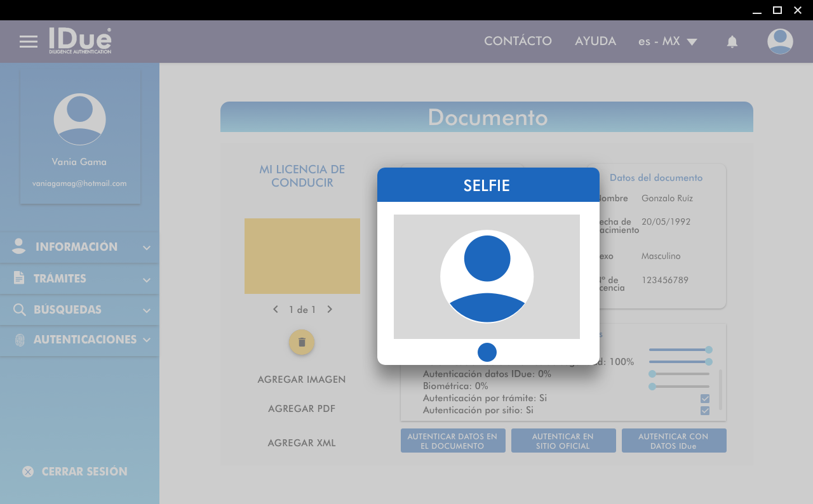Click the yellow license document thumbnail
This screenshot has height=504, width=813.
[x=302, y=256]
